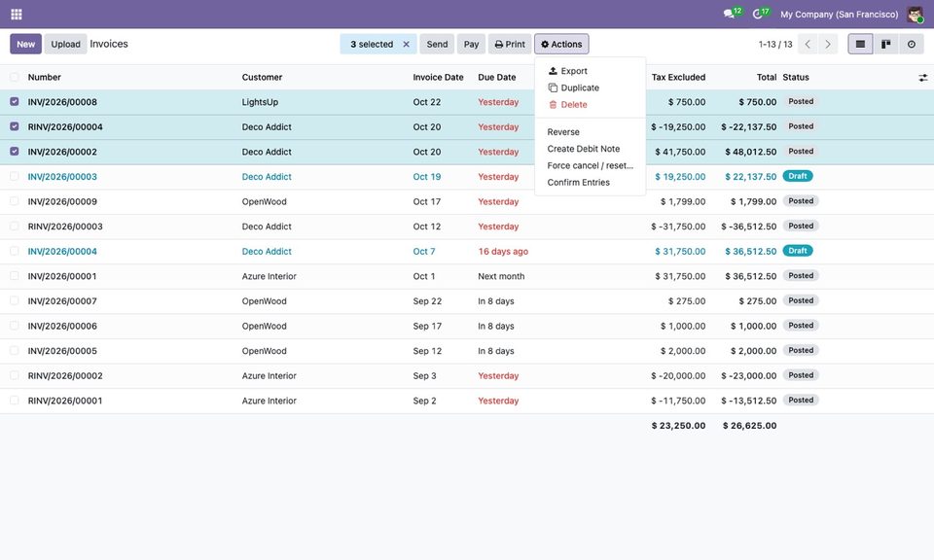Switch to activity view
This screenshot has height=560, width=934.
[912, 44]
